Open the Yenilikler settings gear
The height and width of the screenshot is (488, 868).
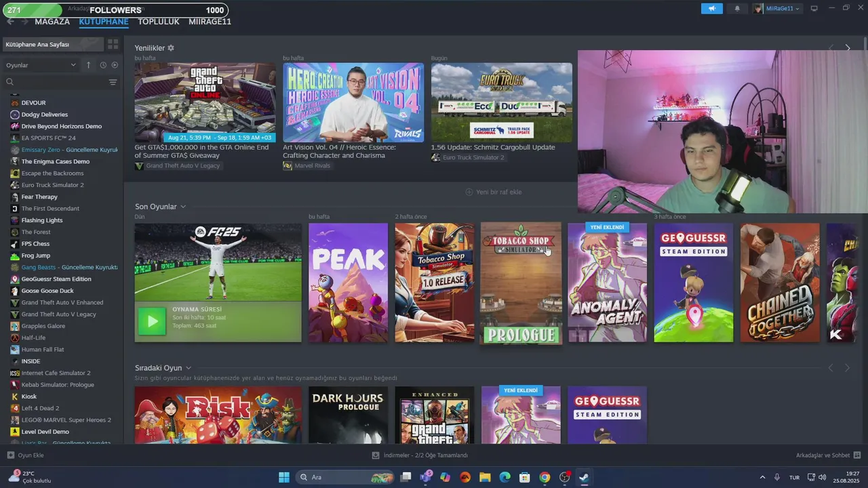(x=171, y=48)
